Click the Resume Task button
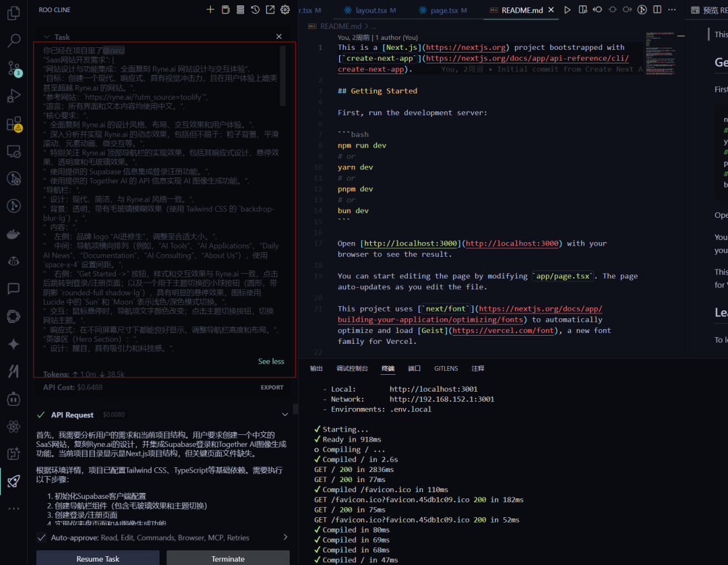This screenshot has width=728, height=565. [98, 558]
